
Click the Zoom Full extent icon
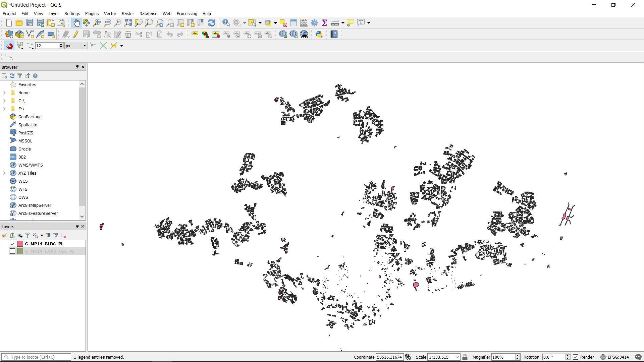click(128, 23)
